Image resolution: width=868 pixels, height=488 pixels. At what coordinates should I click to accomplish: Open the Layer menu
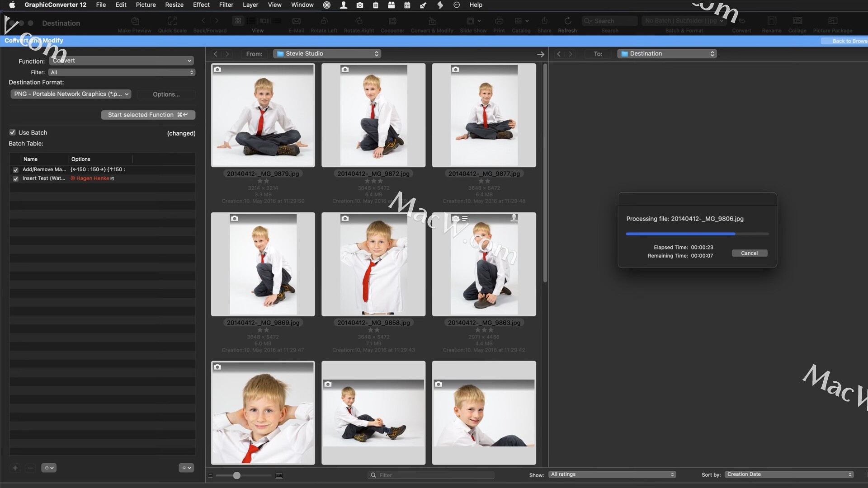pyautogui.click(x=250, y=5)
